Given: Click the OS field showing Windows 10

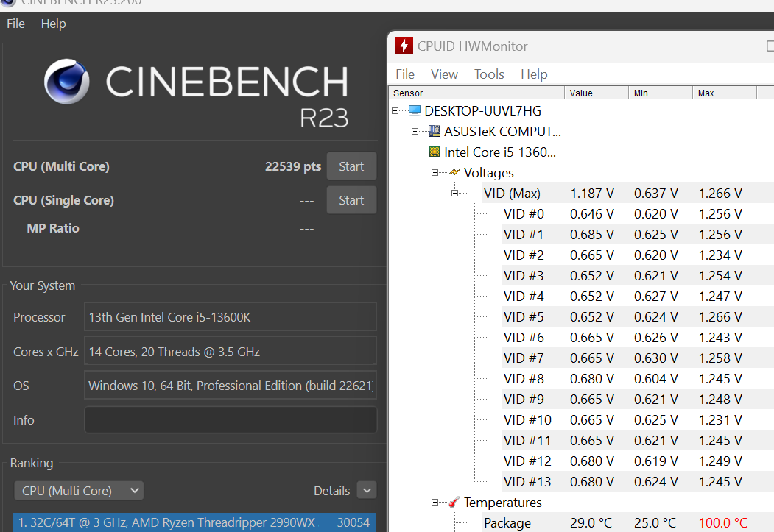Looking at the screenshot, I should 231,385.
